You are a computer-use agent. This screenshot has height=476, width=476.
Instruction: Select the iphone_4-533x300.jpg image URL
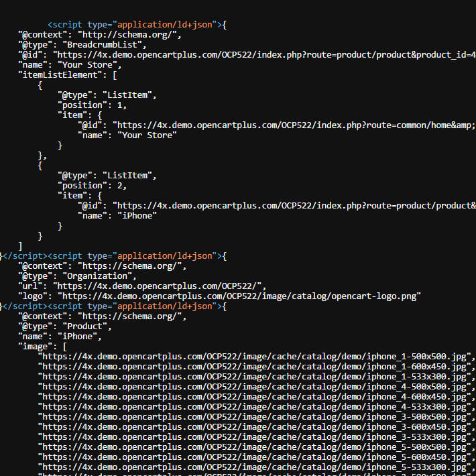[257, 406]
